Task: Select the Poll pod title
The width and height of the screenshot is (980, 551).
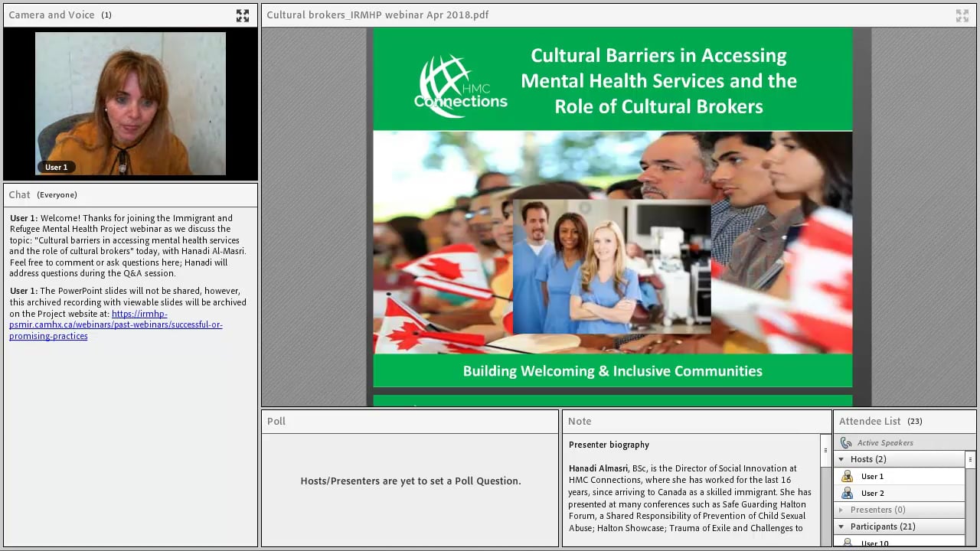Action: [276, 421]
